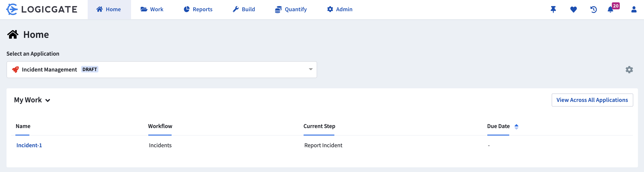Toggle the Due Date sort arrows
This screenshot has height=172, width=644.
click(516, 127)
